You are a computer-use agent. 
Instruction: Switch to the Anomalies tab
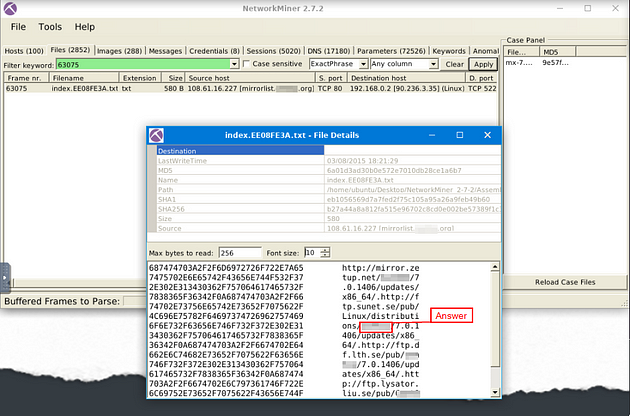coord(485,51)
